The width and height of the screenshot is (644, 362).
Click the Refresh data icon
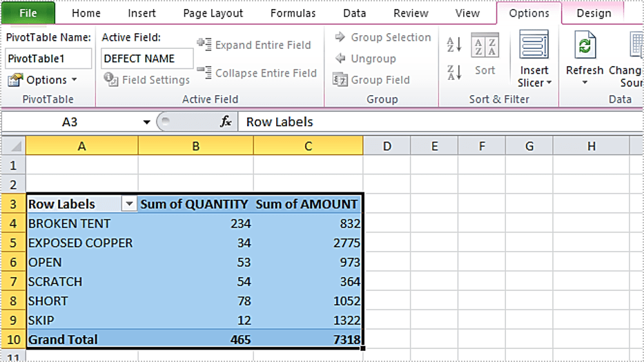(x=585, y=46)
